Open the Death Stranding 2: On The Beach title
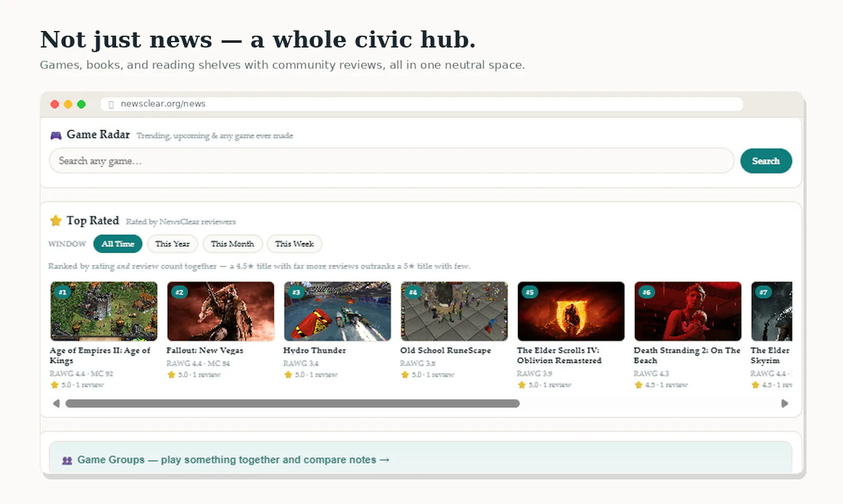 point(687,355)
